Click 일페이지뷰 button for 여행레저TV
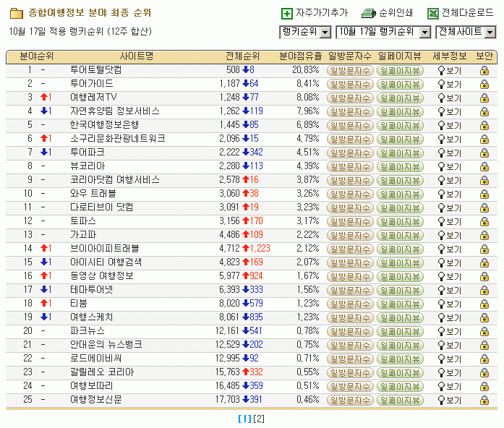The image size is (504, 428). (400, 98)
